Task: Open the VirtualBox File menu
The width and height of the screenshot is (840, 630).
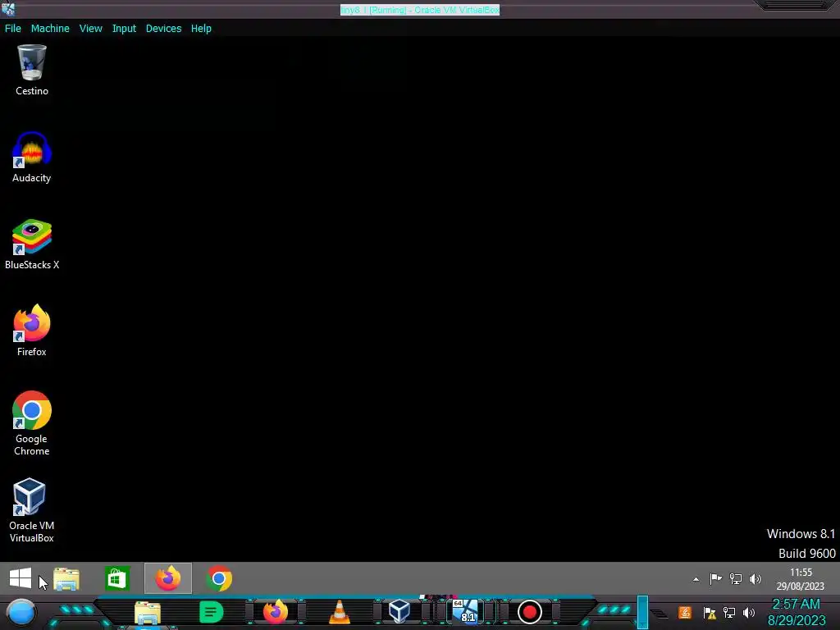Action: (x=13, y=29)
